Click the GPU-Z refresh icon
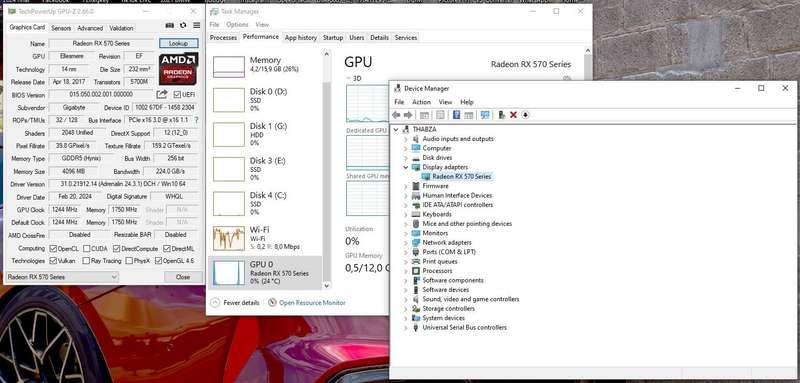 183,25
